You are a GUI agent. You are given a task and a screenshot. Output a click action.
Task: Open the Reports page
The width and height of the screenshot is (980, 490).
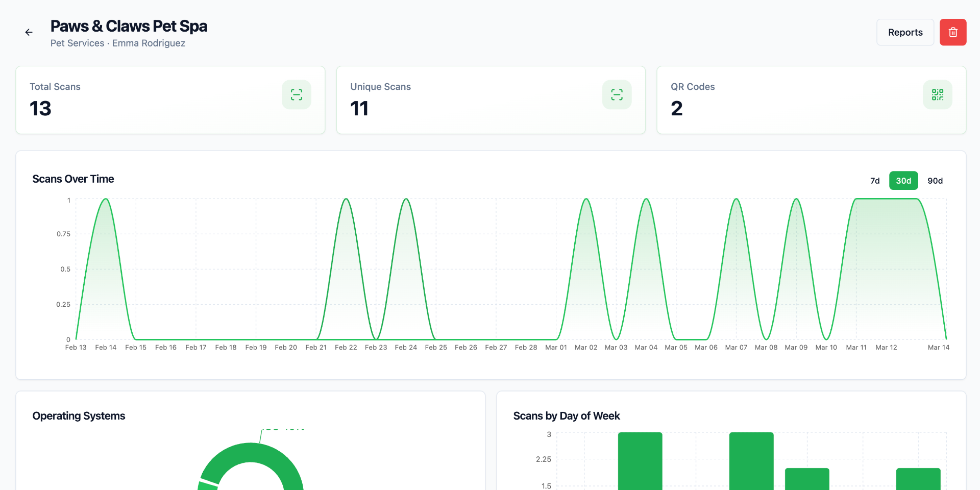point(905,32)
